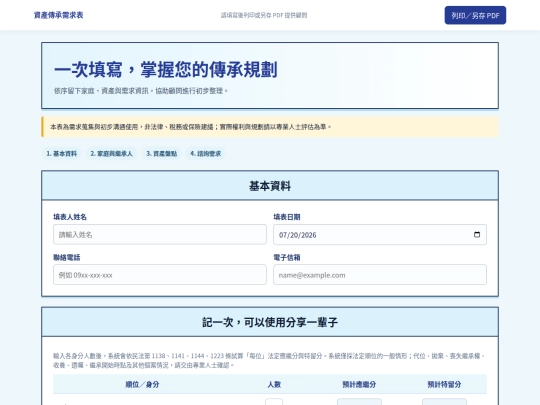Select the header hint 請填寫後列印或另存 PDF
This screenshot has height=405, width=540.
[x=264, y=15]
